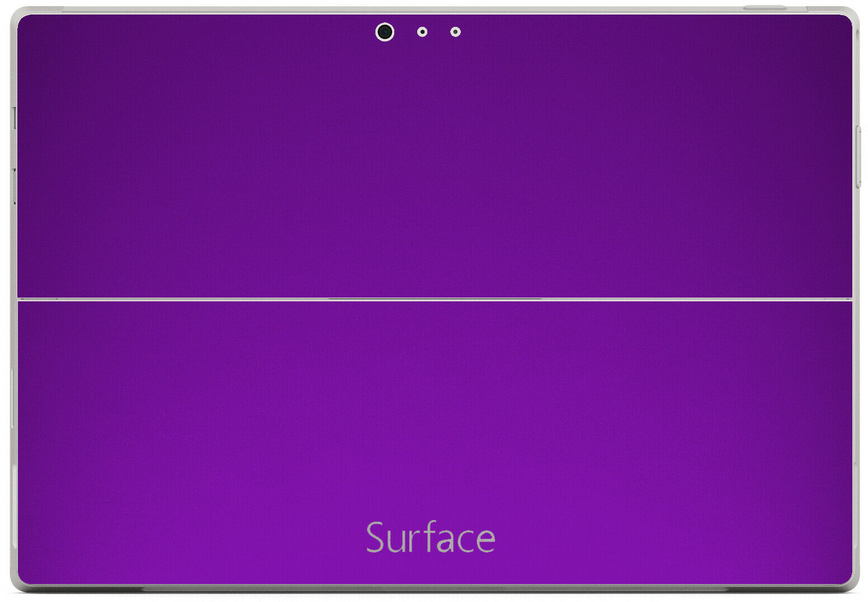Click the kickstand hinge seam line
The height and width of the screenshot is (602, 868).
point(434,299)
